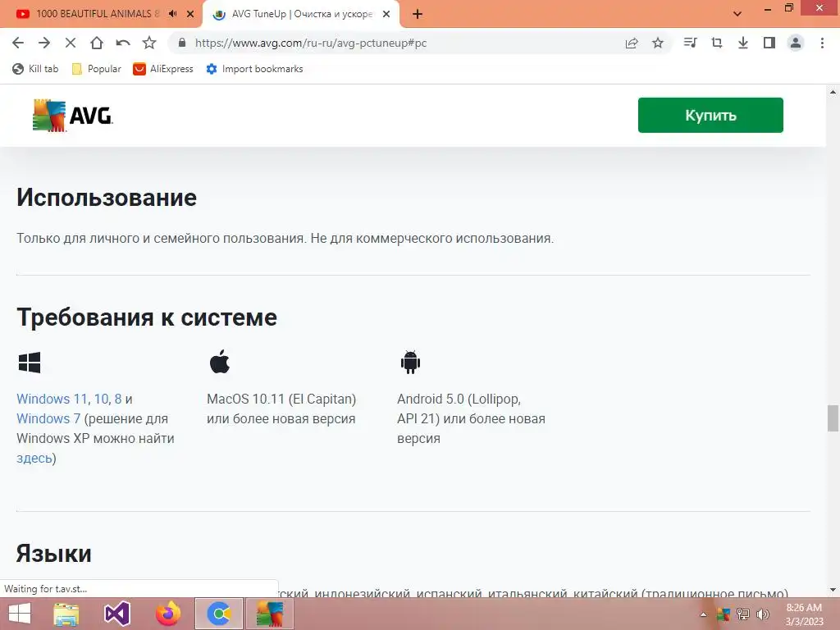840x630 pixels.
Task: Open the Windows 7 link
Action: 48,419
